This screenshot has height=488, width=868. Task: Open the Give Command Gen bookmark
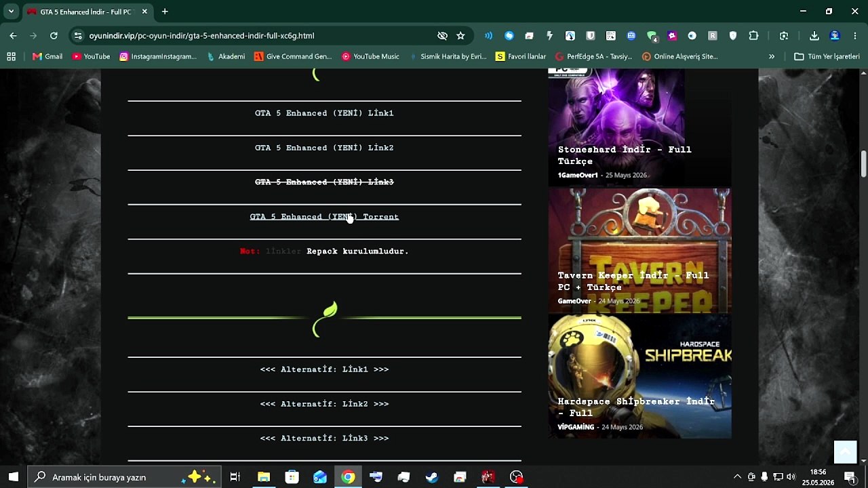tap(293, 57)
